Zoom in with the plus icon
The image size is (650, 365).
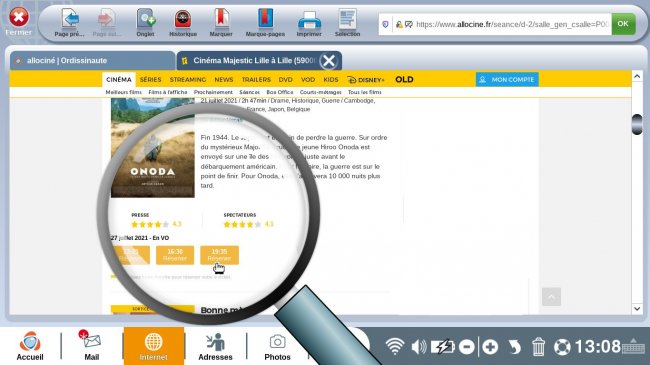(490, 347)
